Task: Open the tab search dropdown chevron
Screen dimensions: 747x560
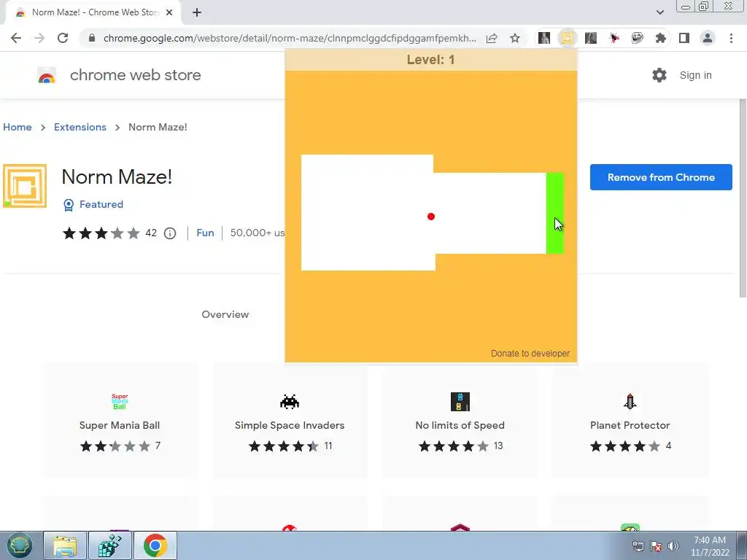Action: click(660, 12)
